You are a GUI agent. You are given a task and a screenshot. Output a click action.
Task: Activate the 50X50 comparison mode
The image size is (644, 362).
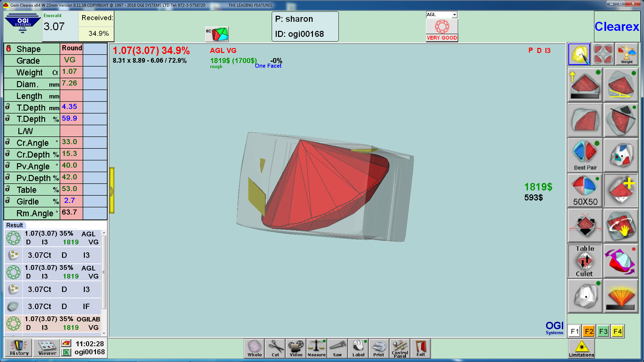(x=584, y=190)
